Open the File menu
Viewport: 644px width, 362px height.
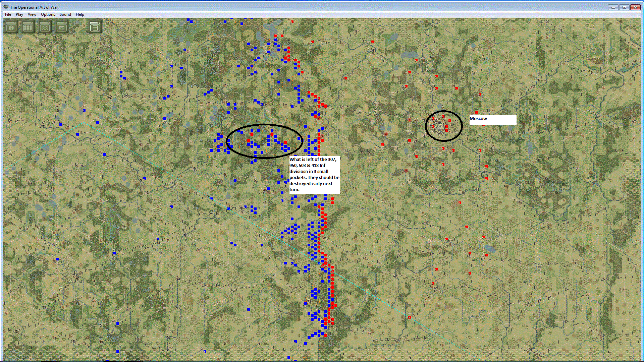(x=8, y=14)
